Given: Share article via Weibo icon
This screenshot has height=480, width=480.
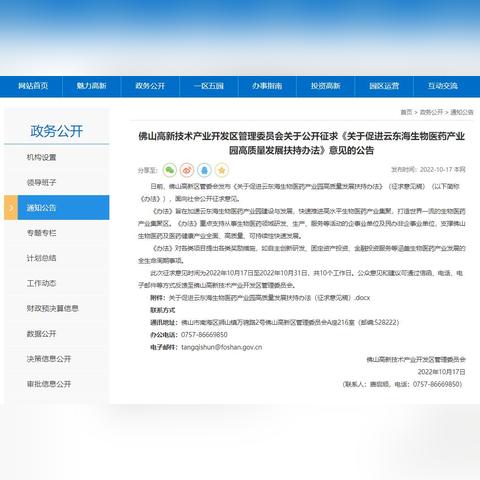Looking at the screenshot, I should pos(187,170).
